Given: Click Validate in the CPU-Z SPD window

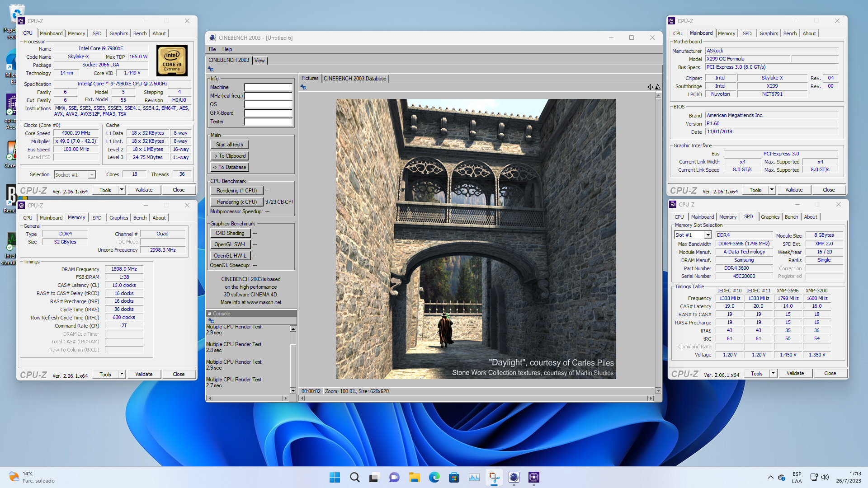Looking at the screenshot, I should pyautogui.click(x=795, y=373).
